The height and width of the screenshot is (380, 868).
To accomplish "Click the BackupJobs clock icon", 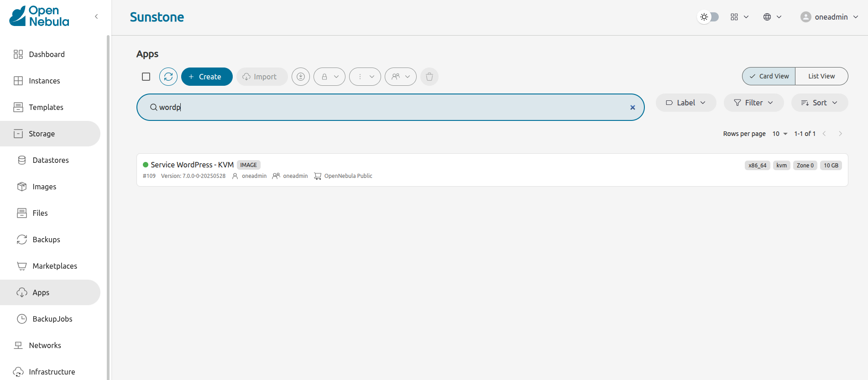I will pyautogui.click(x=22, y=319).
